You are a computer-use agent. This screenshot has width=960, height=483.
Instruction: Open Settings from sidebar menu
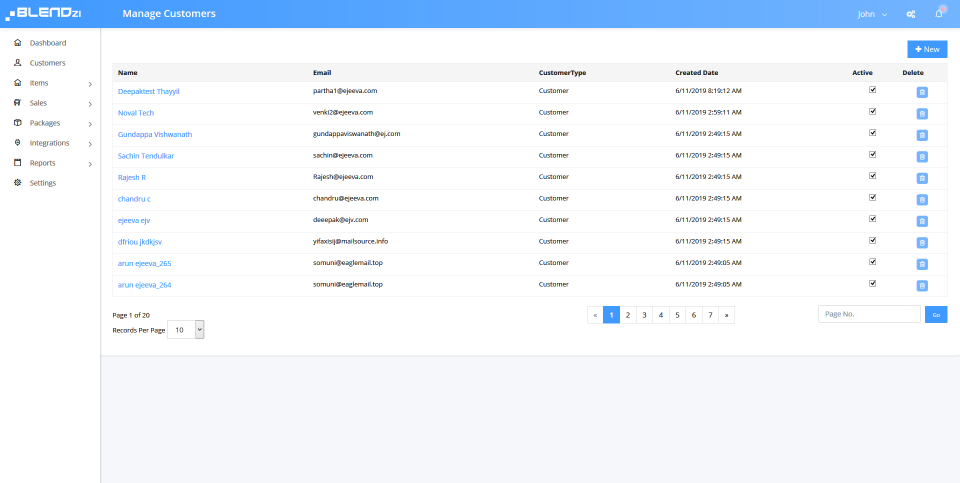click(43, 182)
